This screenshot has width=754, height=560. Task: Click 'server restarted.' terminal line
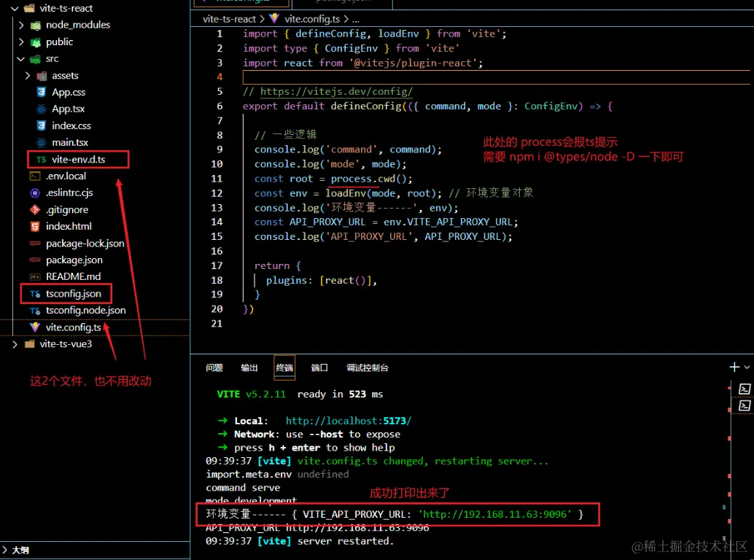coord(345,541)
